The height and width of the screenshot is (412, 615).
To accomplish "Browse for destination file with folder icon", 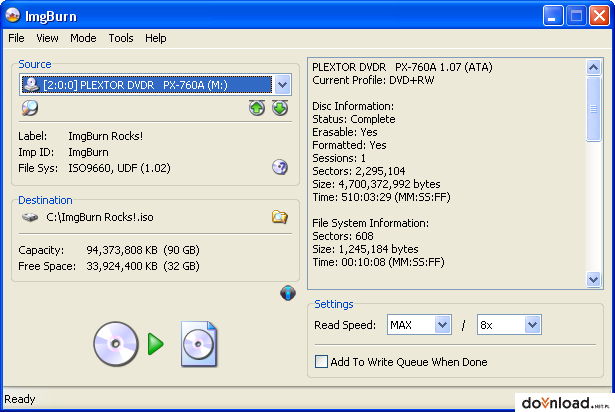I will click(280, 217).
